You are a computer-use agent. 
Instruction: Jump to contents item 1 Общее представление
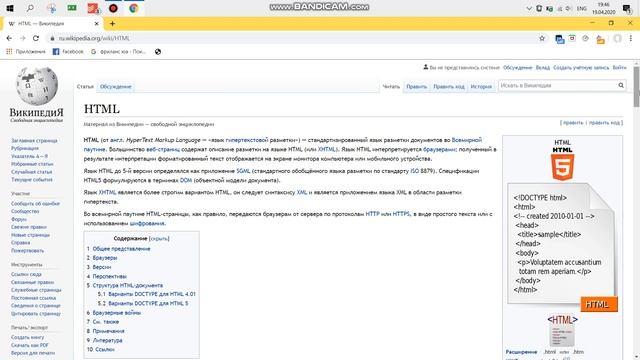pyautogui.click(x=121, y=249)
